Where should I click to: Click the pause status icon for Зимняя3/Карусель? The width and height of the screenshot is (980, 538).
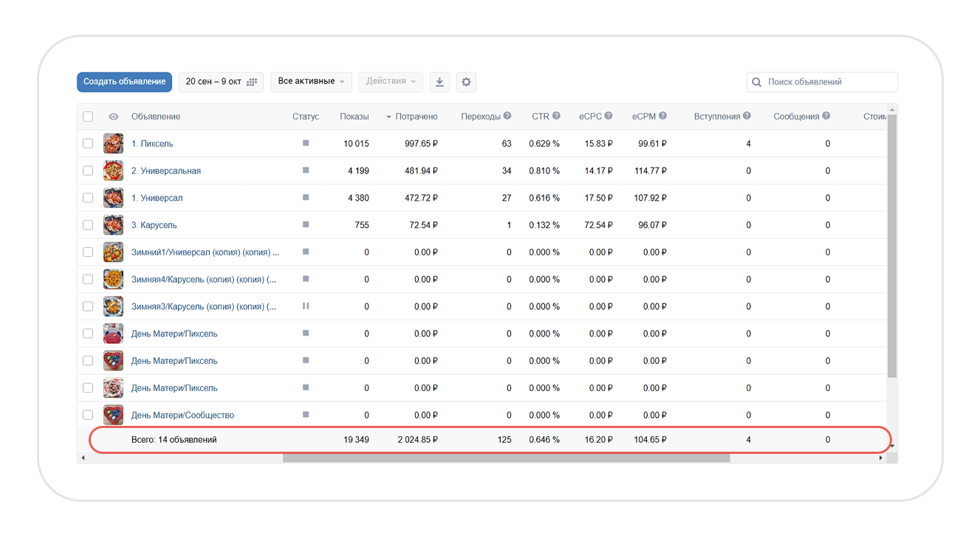coord(306,306)
